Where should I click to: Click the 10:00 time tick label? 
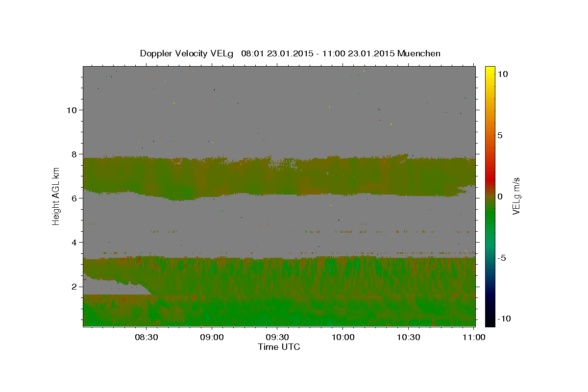343,337
